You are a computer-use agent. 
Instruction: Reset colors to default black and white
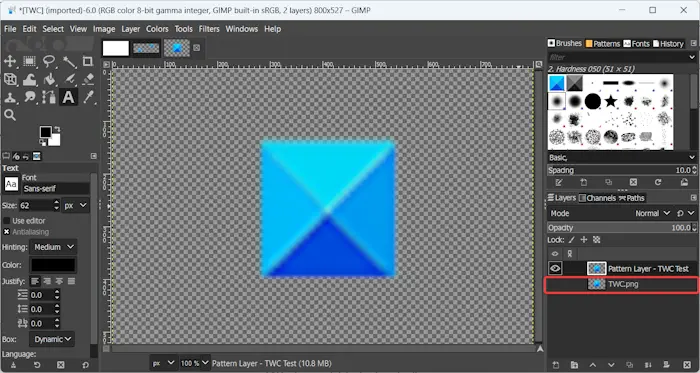click(43, 142)
